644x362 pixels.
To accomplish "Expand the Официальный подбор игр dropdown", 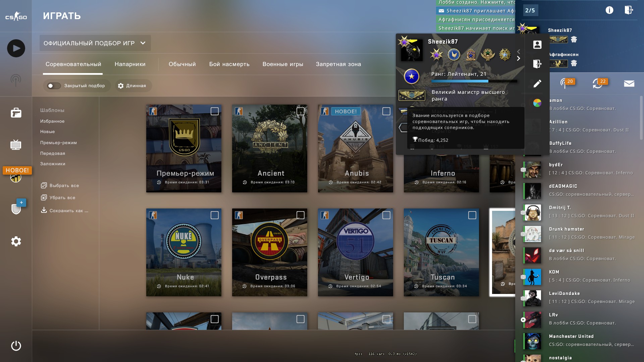I will coord(95,43).
